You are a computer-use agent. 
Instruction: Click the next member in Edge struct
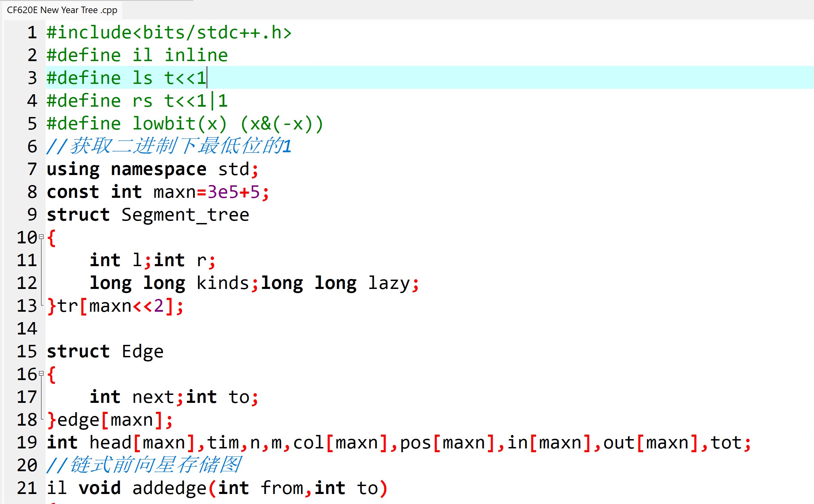153,397
